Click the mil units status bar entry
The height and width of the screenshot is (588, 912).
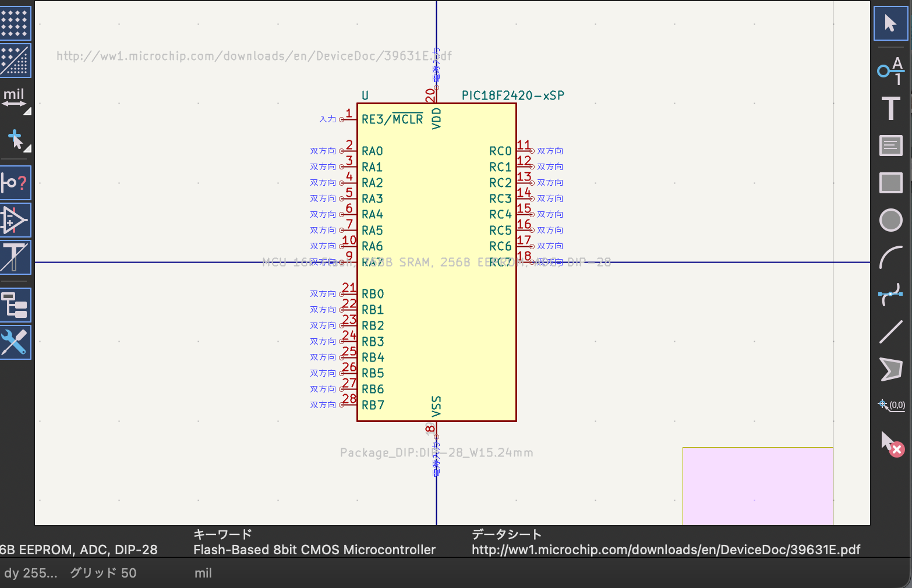click(203, 573)
